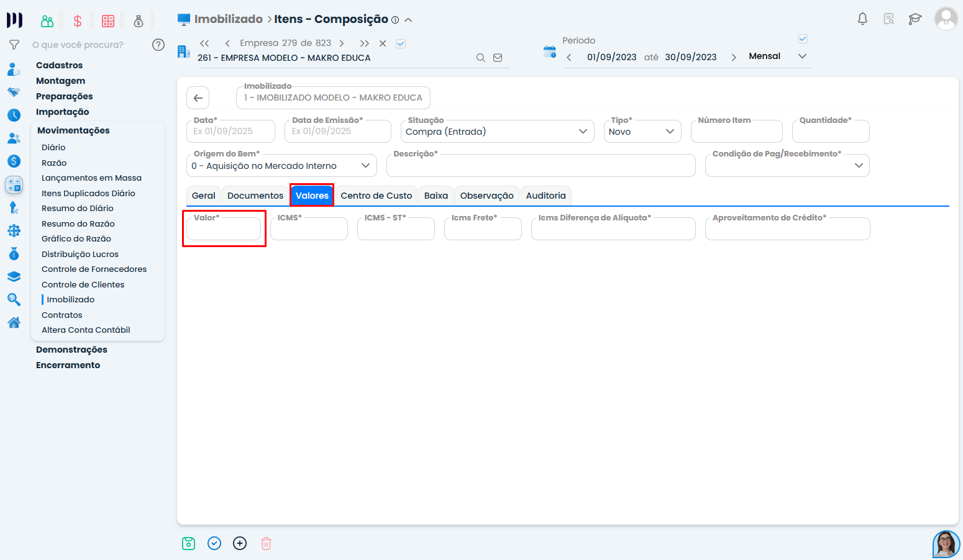Click the red dollar sign icon
Screen dimensions: 963x560
[x=78, y=21]
